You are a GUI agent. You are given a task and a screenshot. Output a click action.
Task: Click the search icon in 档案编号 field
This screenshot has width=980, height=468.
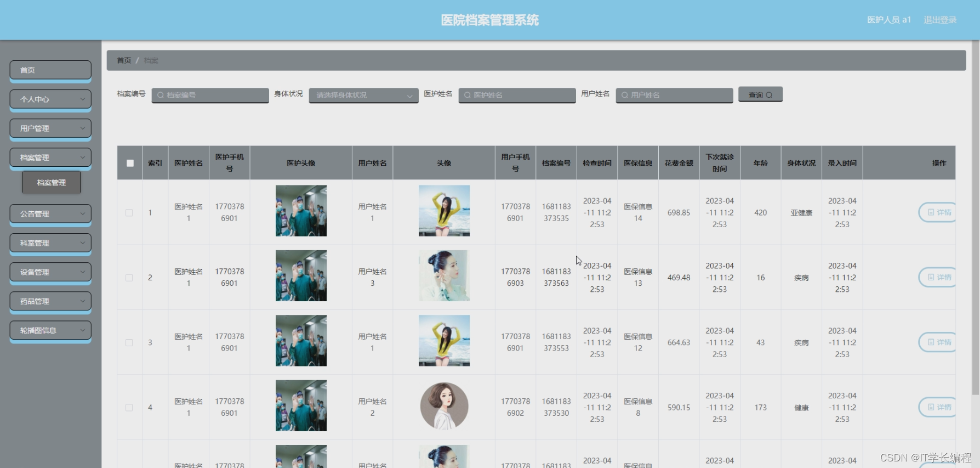pyautogui.click(x=161, y=95)
